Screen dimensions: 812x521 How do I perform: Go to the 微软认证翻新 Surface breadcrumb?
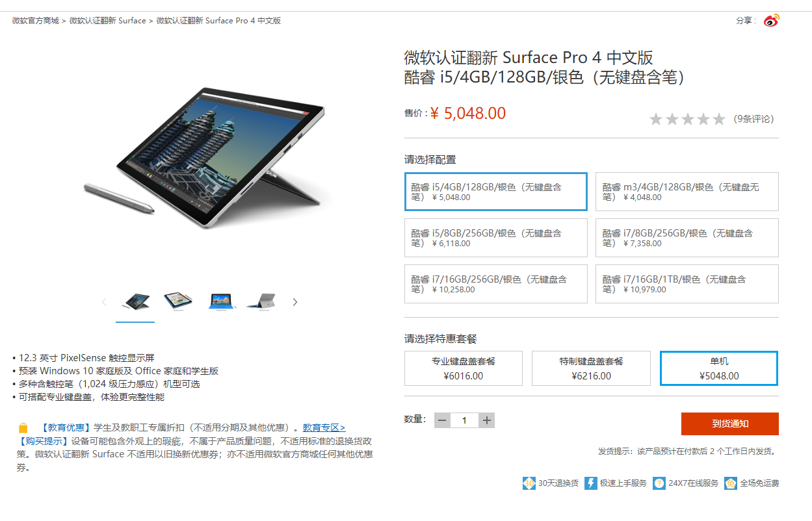point(108,21)
